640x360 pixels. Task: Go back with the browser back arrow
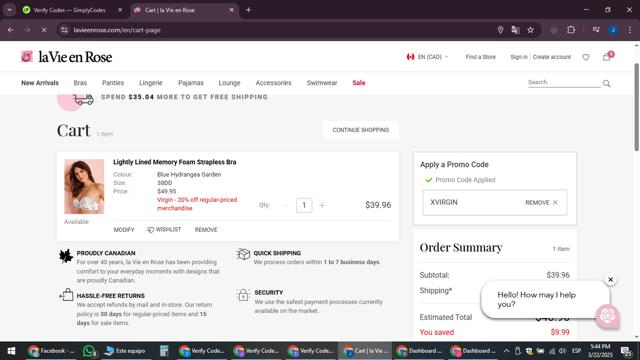pos(11,30)
